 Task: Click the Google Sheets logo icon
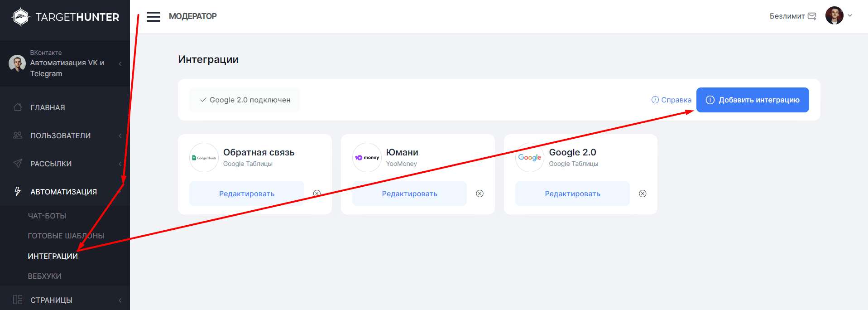point(204,158)
